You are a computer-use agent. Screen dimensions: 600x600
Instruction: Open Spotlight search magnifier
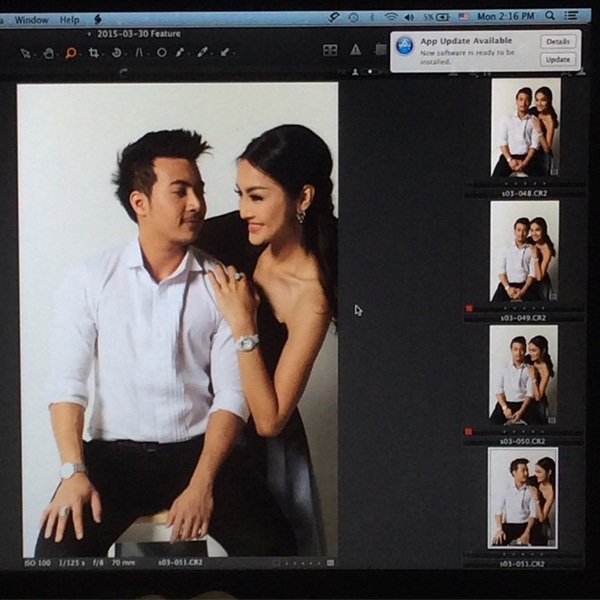pos(550,16)
